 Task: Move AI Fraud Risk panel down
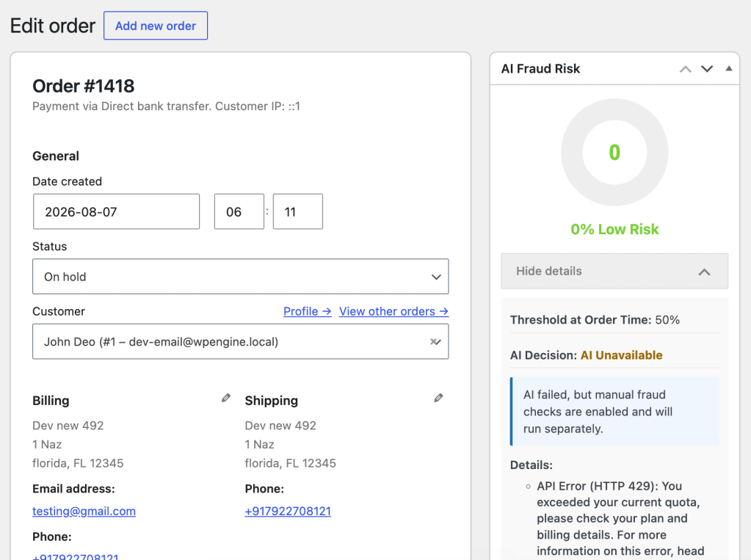pyautogui.click(x=707, y=69)
